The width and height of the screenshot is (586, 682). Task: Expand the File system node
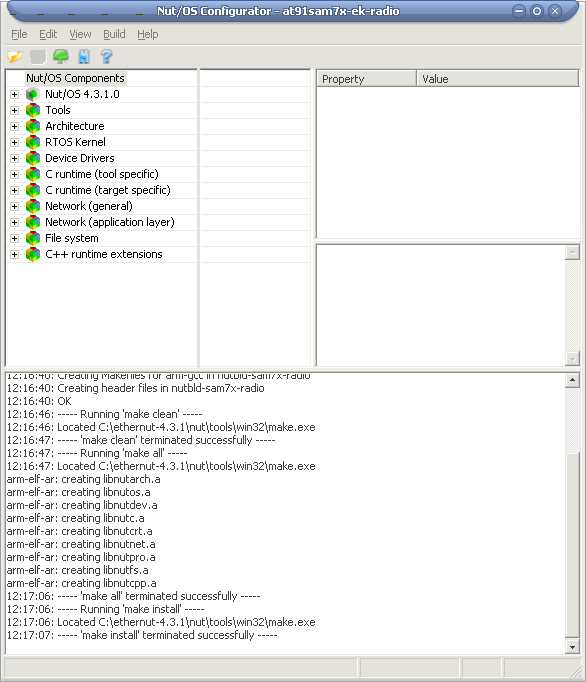(14, 238)
